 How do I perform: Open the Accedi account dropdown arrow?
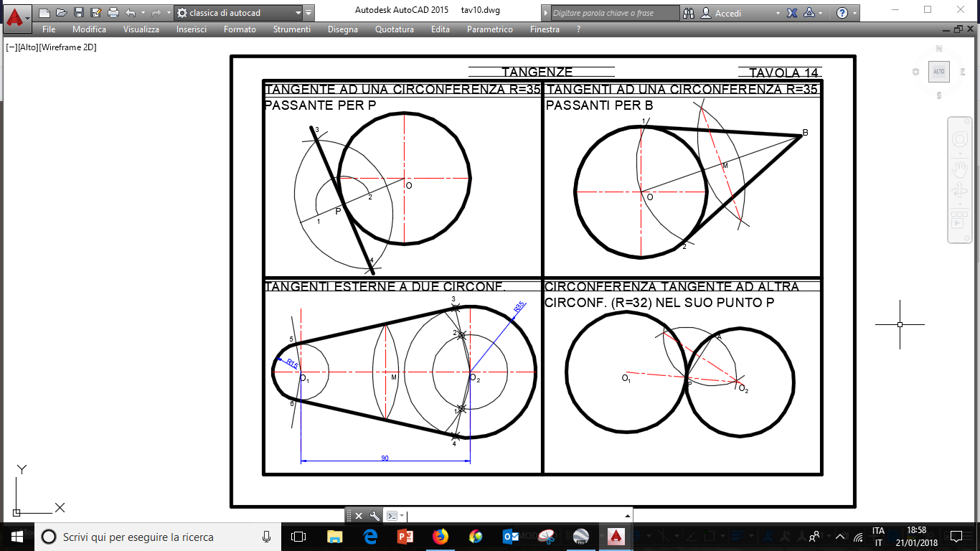(778, 13)
